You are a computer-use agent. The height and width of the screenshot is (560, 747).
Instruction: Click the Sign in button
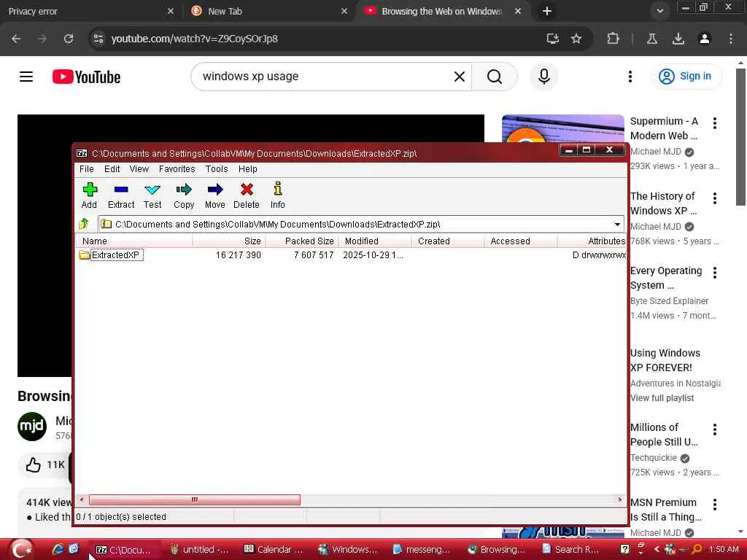click(x=686, y=76)
